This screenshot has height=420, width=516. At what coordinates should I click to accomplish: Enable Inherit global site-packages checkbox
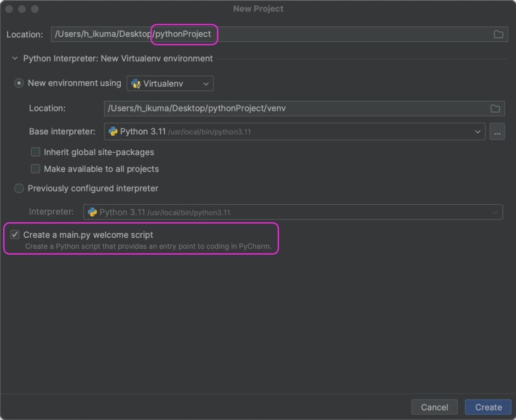(36, 152)
